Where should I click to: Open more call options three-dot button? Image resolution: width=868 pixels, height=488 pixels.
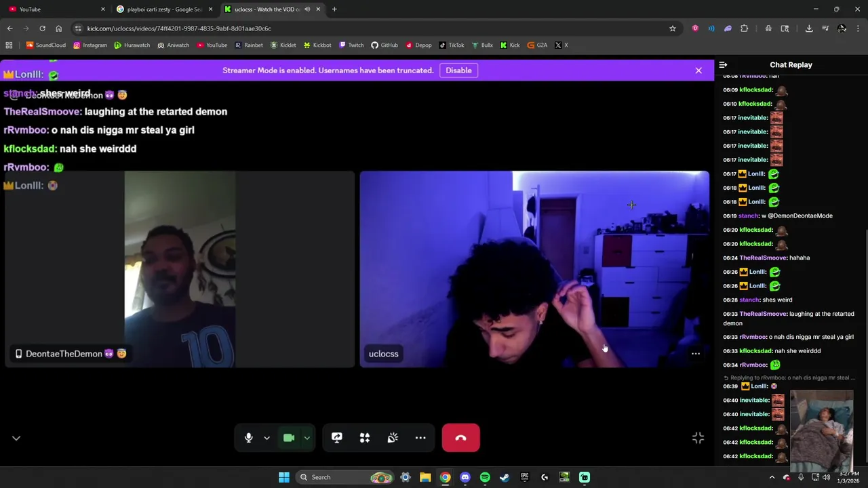point(420,438)
